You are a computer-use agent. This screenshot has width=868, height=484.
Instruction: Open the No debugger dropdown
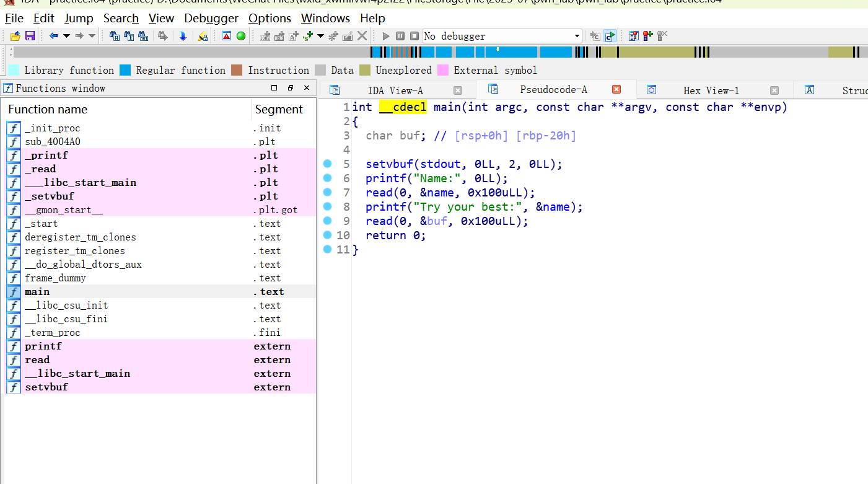coord(577,36)
